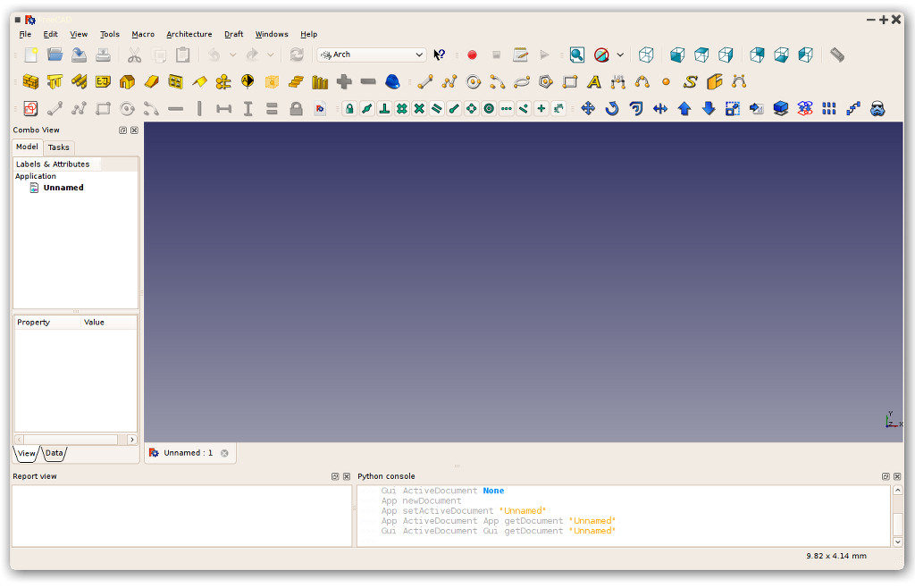Click the Value column header
This screenshot has width=915, height=588.
tap(108, 322)
